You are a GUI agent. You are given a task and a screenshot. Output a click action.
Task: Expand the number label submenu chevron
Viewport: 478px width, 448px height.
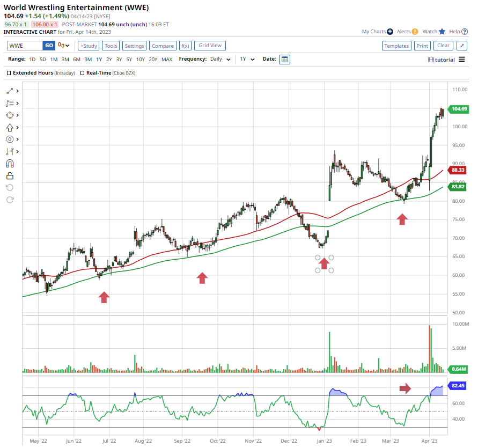(17, 139)
